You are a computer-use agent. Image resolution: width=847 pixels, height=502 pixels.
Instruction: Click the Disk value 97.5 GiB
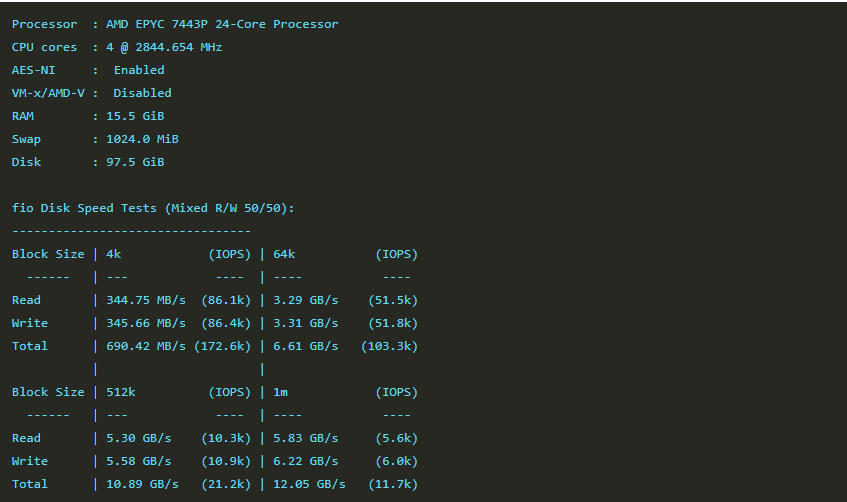point(135,162)
